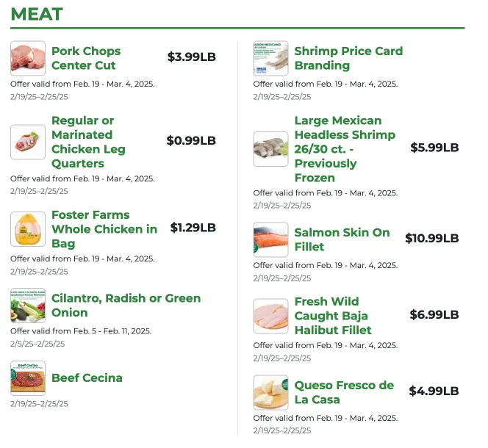
Task: Select the Beef Cecina product thumbnail
Action: point(28,378)
